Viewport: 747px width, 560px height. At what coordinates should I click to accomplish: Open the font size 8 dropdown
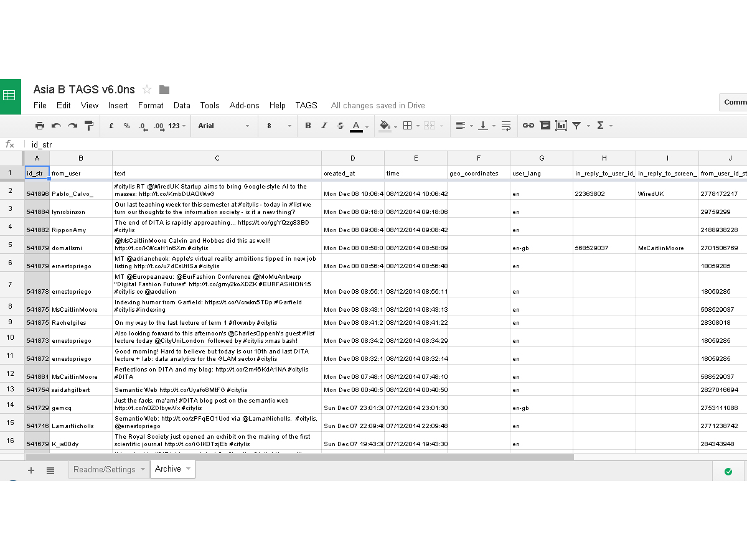pos(279,126)
